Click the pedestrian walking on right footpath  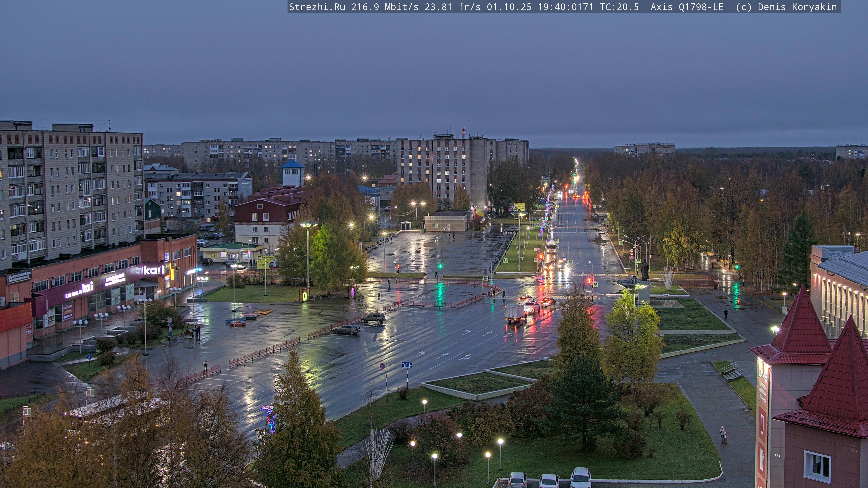point(723,434)
